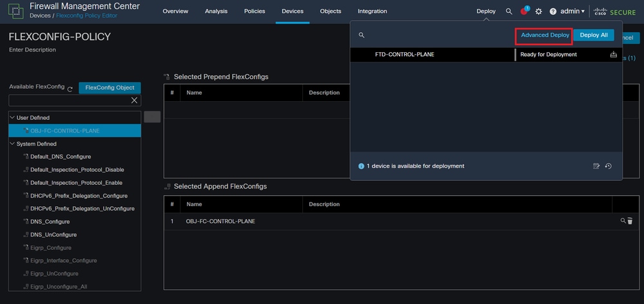Select Eigrp_Unconfigure_All in the tree
The image size is (644, 304).
point(59,287)
